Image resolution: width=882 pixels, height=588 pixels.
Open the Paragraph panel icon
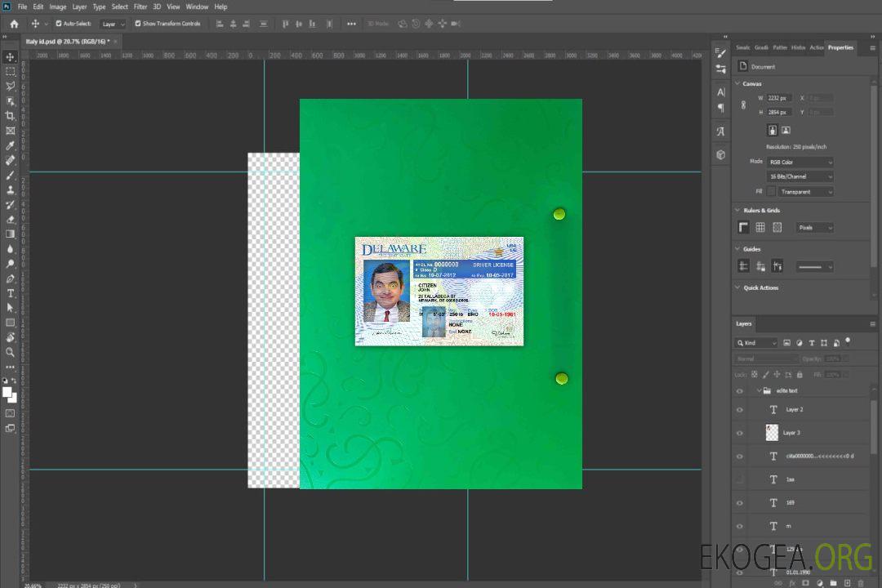click(720, 108)
